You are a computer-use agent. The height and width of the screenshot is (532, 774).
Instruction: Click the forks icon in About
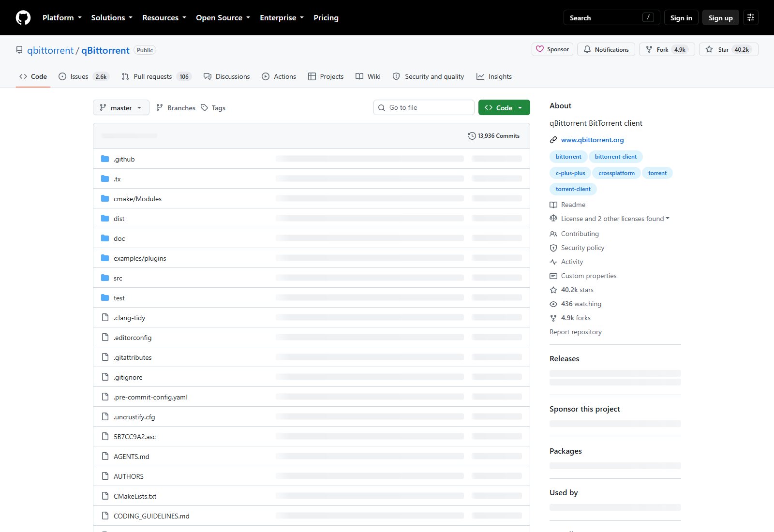[x=553, y=318]
